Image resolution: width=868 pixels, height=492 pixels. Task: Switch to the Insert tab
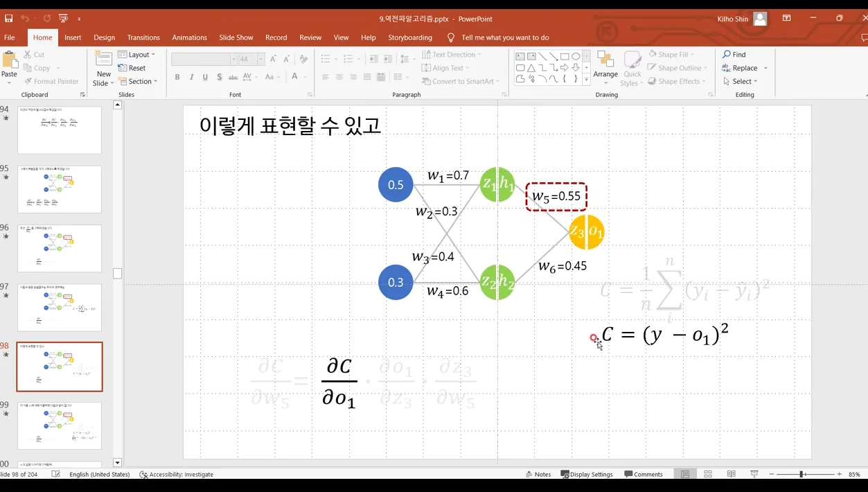click(x=73, y=37)
